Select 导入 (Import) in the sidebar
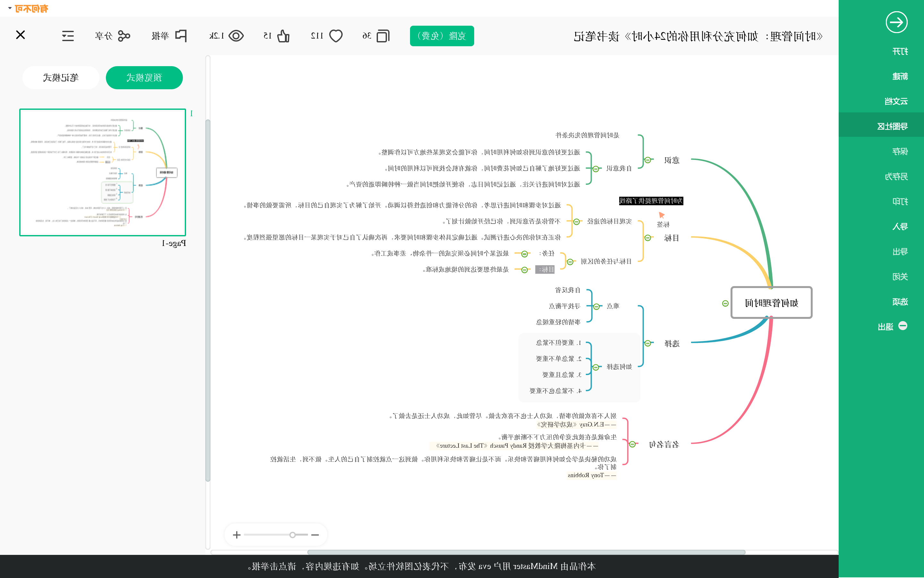This screenshot has height=578, width=924. tap(900, 227)
